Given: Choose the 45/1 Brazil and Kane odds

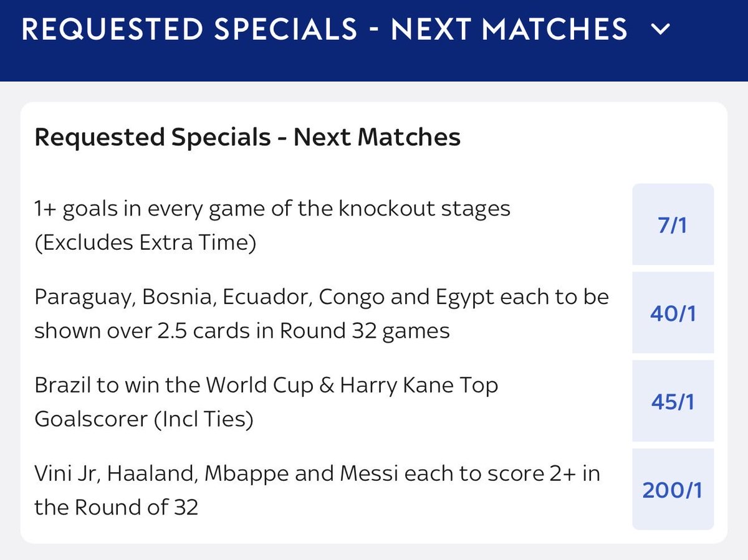Looking at the screenshot, I should pos(673,401).
